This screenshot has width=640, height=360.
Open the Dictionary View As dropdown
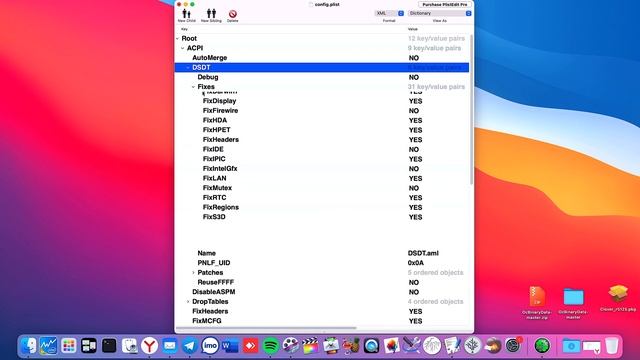tap(440, 13)
